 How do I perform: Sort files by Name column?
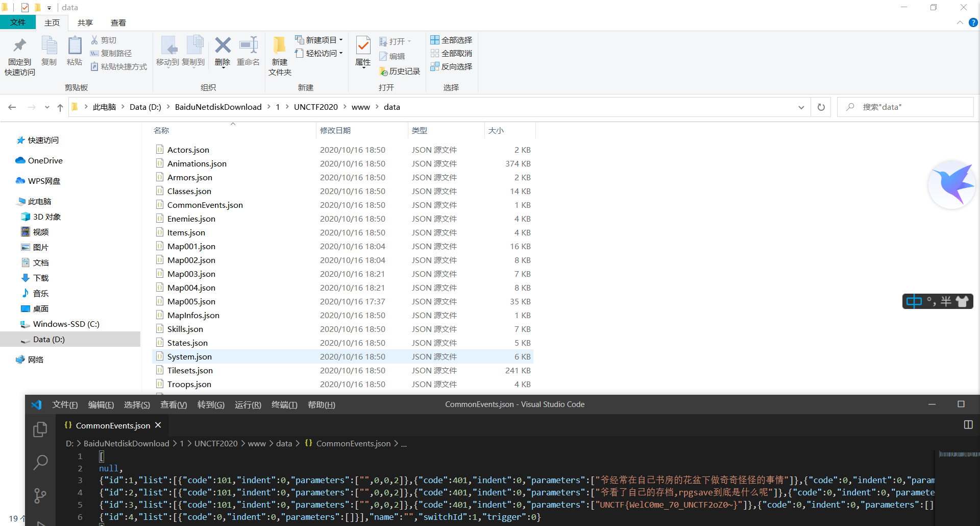coord(161,131)
